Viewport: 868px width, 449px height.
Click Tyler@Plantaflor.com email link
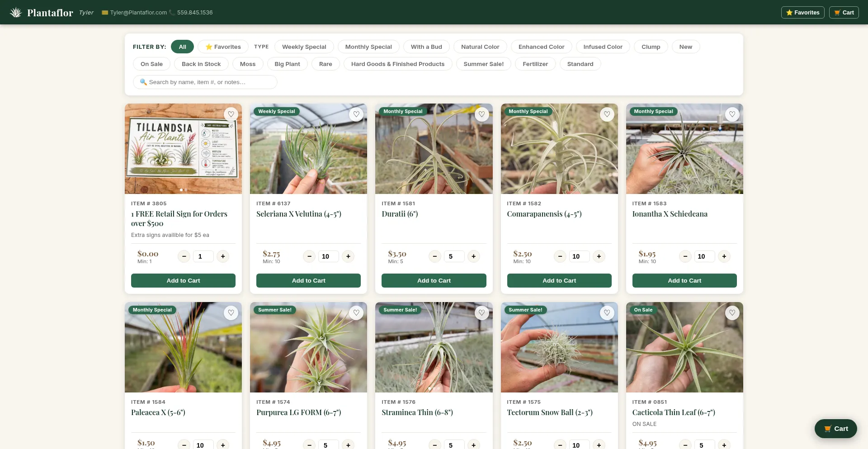(x=138, y=12)
